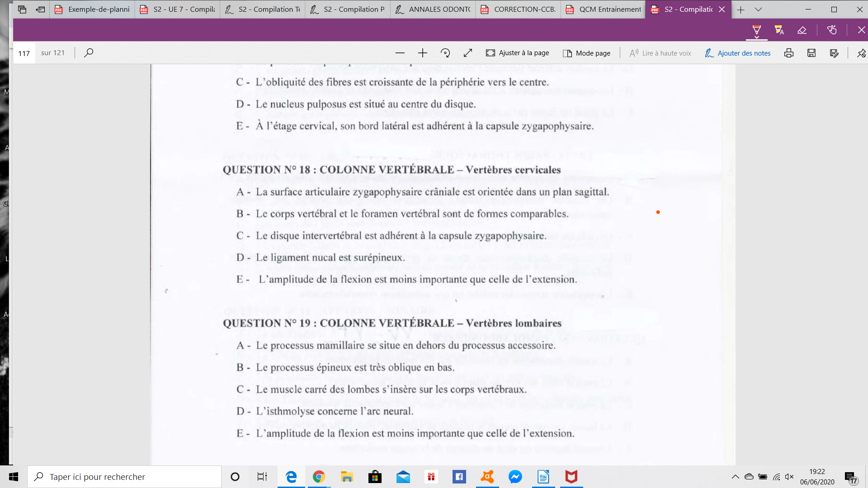The width and height of the screenshot is (868, 488).
Task: Open the PDF search magnifier
Action: coord(89,53)
